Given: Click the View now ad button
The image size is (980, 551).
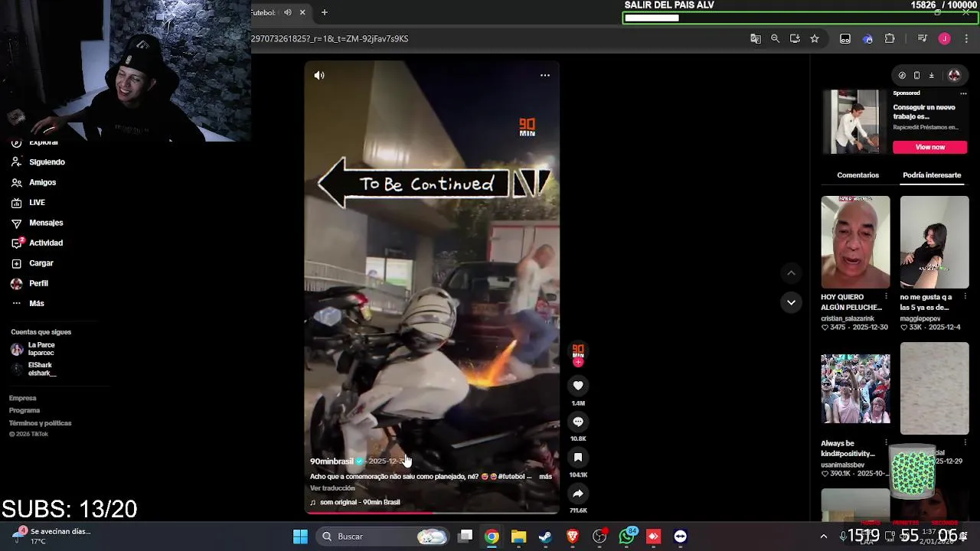Looking at the screenshot, I should [930, 147].
